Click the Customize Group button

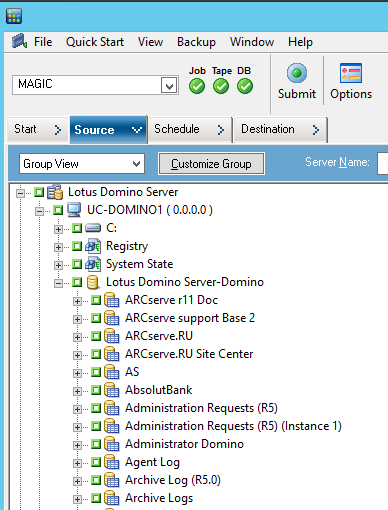[211, 164]
